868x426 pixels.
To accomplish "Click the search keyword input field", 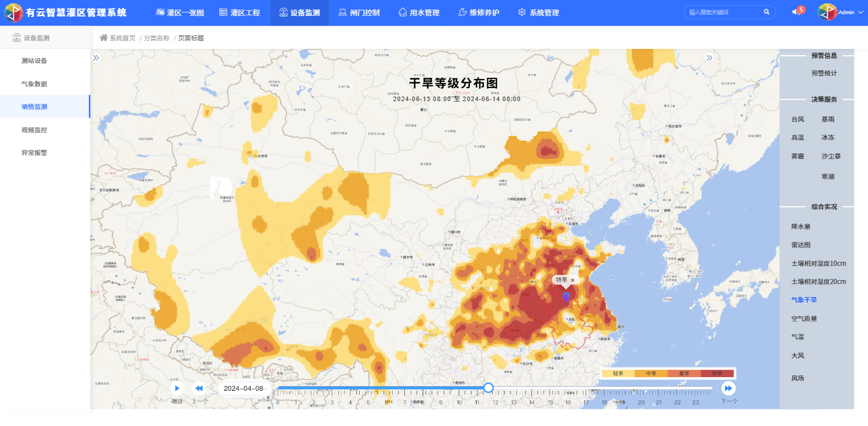I will [724, 12].
